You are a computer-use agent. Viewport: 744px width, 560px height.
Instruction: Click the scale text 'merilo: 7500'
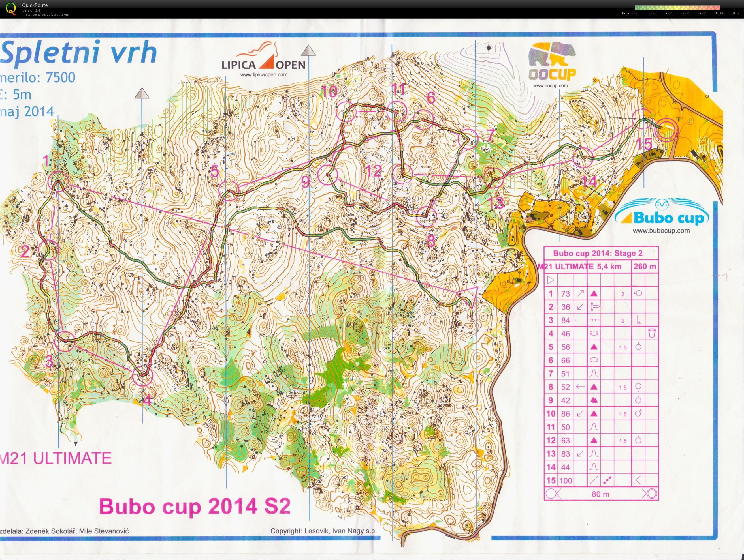pyautogui.click(x=38, y=78)
